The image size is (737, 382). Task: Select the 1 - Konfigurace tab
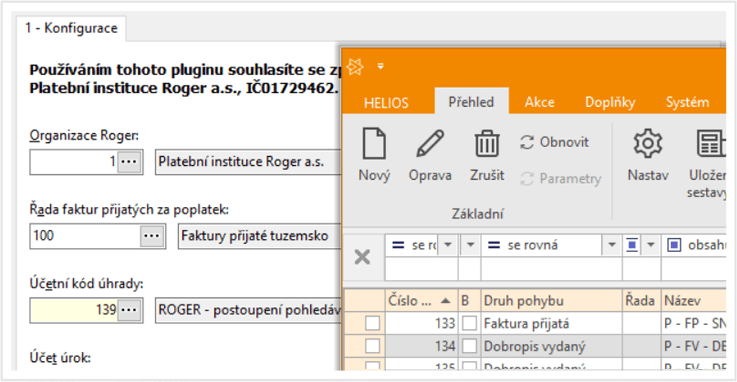71,28
